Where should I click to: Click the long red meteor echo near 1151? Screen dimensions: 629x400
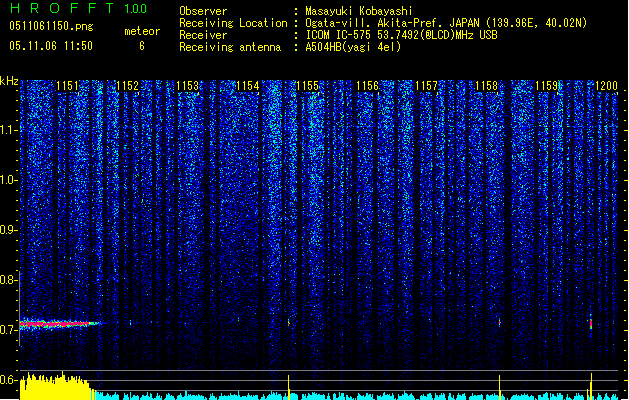click(60, 324)
